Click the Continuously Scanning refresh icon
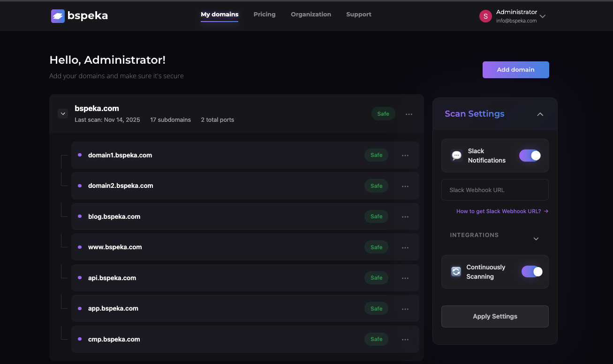613x364 pixels. point(456,272)
